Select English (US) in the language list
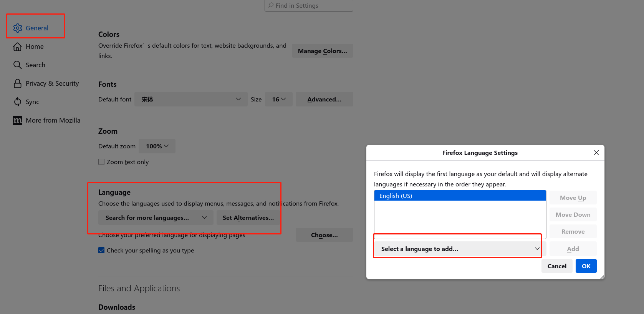The height and width of the screenshot is (314, 644). (460, 196)
